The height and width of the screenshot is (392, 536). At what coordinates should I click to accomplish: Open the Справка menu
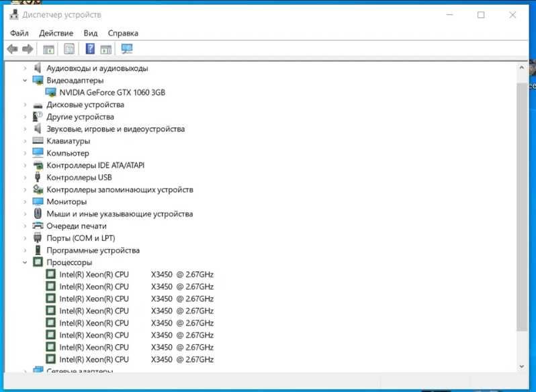[123, 33]
